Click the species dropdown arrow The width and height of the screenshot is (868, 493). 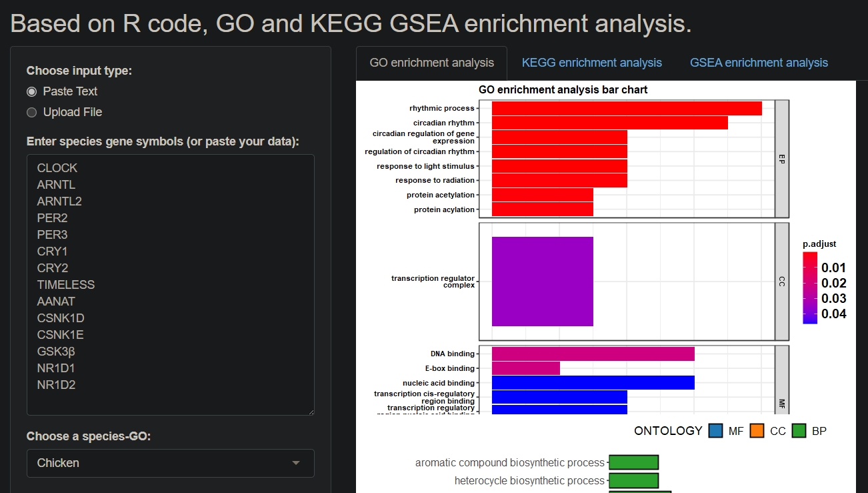click(x=296, y=463)
